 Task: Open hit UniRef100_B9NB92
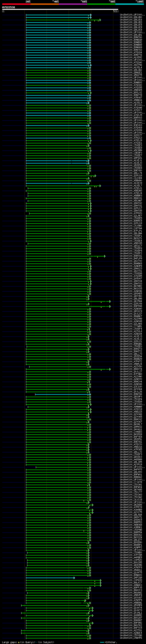(131, 42)
